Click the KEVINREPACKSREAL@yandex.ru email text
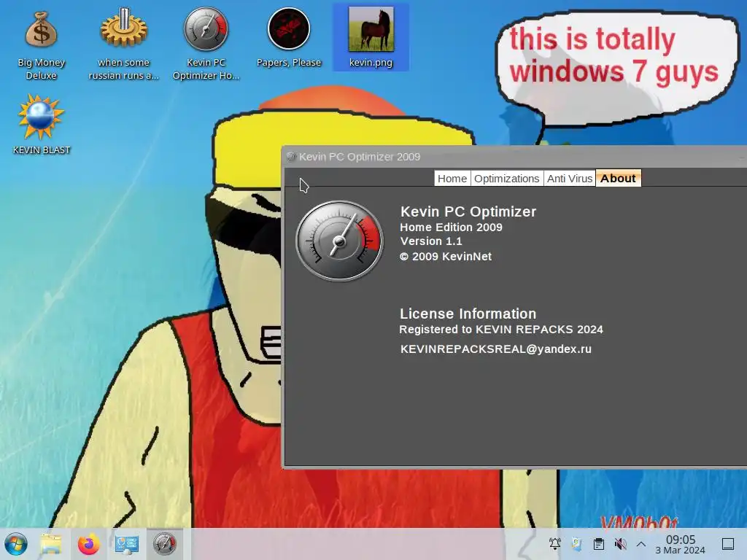Screen dimensions: 747x560 click(496, 349)
